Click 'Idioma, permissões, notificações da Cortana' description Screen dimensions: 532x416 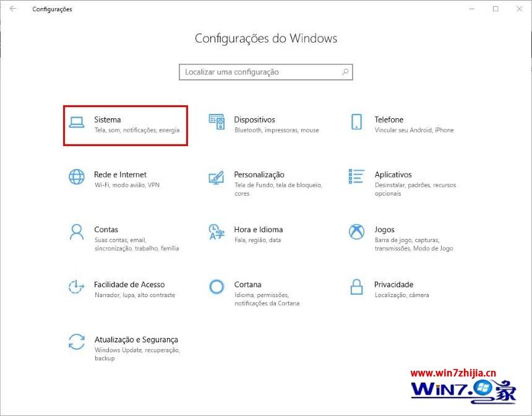[x=267, y=299]
